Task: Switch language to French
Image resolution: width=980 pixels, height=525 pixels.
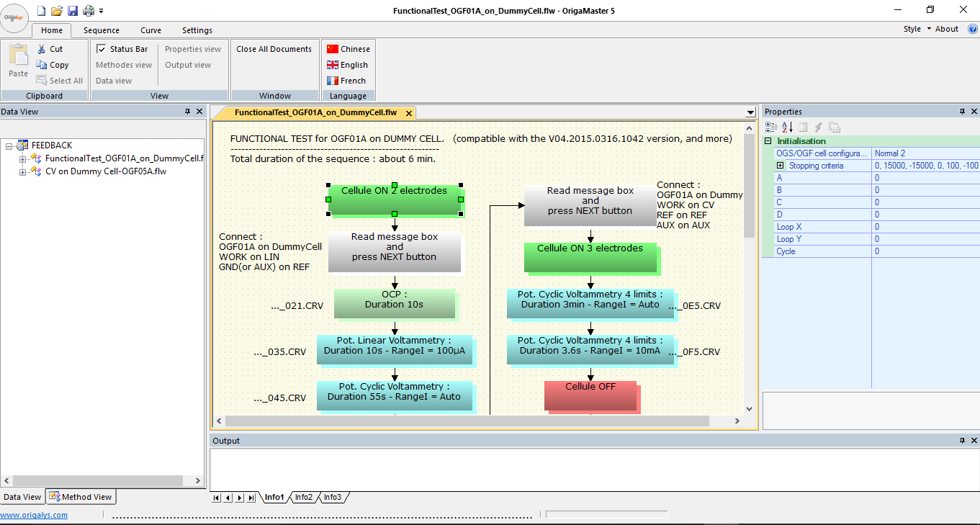Action: (x=346, y=81)
